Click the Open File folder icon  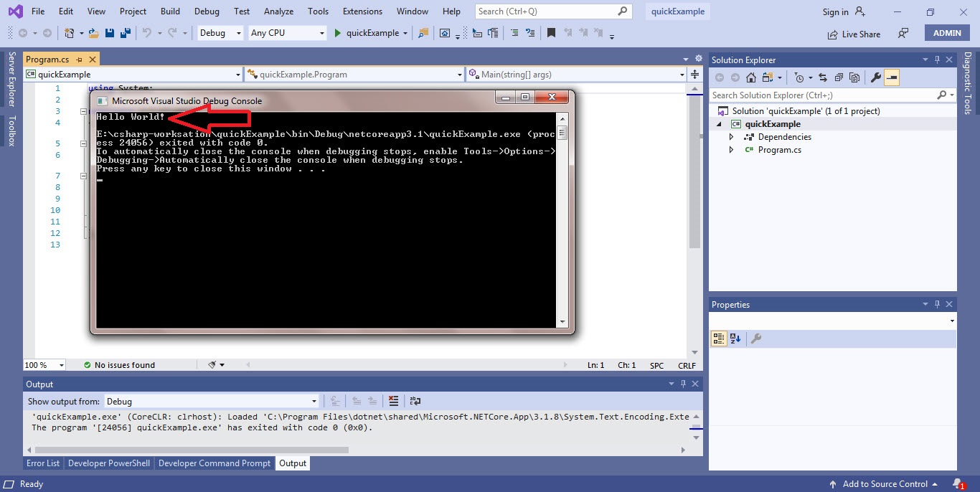click(x=93, y=33)
